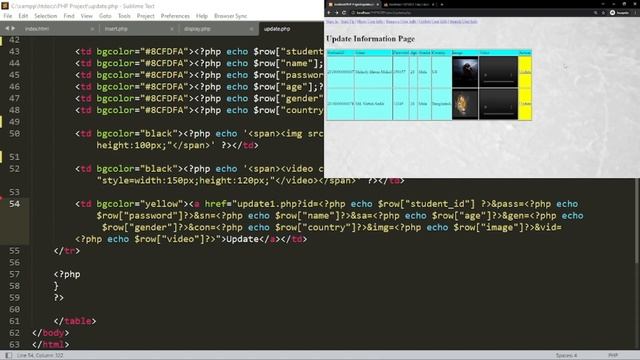The height and width of the screenshot is (360, 640).
Task: Click the Update Information Page heading
Action: [x=370, y=39]
